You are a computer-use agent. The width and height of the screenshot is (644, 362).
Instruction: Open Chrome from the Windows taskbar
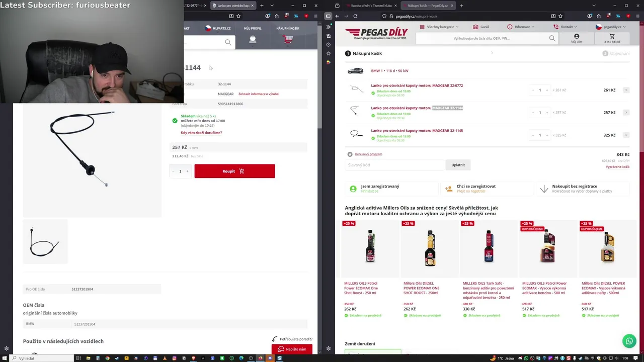[x=107, y=358]
